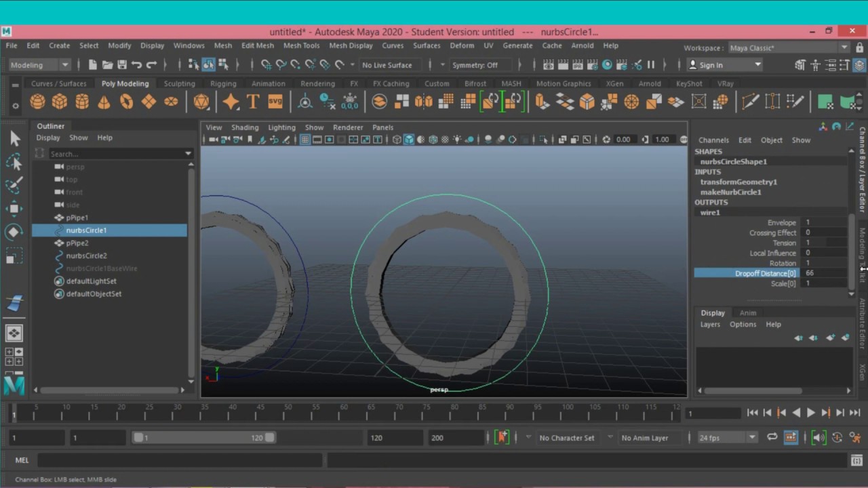Screen dimensions: 868x488
Task: Open the Workspace Maya Classic dropdown
Action: [x=788, y=48]
